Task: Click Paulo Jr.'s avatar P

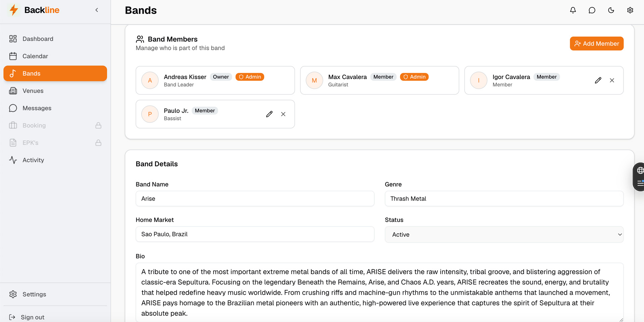Action: (x=150, y=114)
